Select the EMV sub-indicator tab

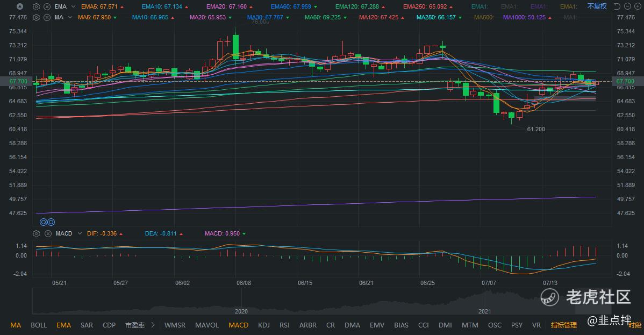point(377,325)
